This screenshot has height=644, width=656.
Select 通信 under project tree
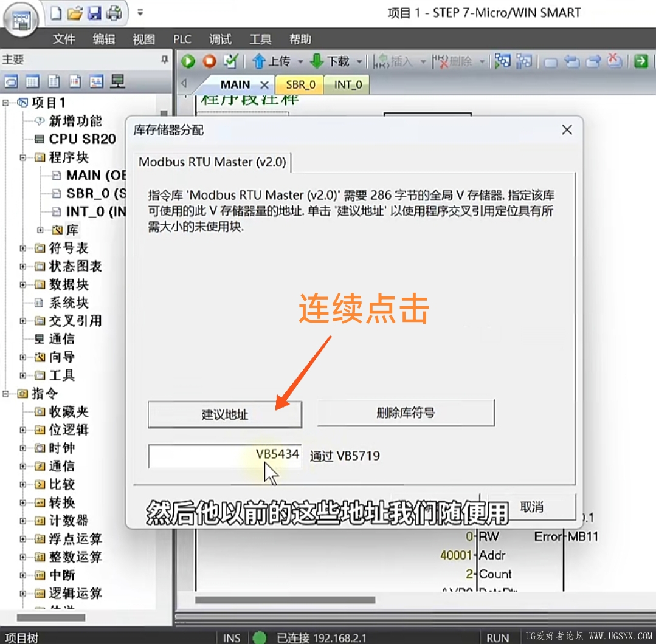coord(62,339)
